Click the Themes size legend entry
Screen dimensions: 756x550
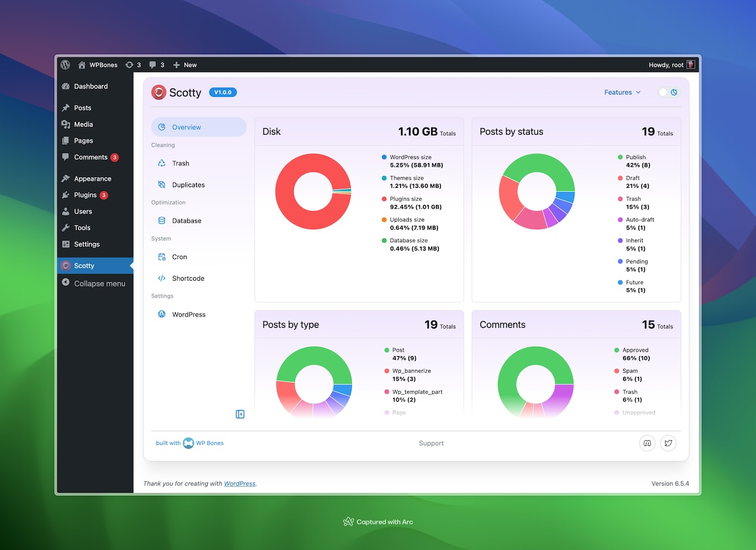411,182
